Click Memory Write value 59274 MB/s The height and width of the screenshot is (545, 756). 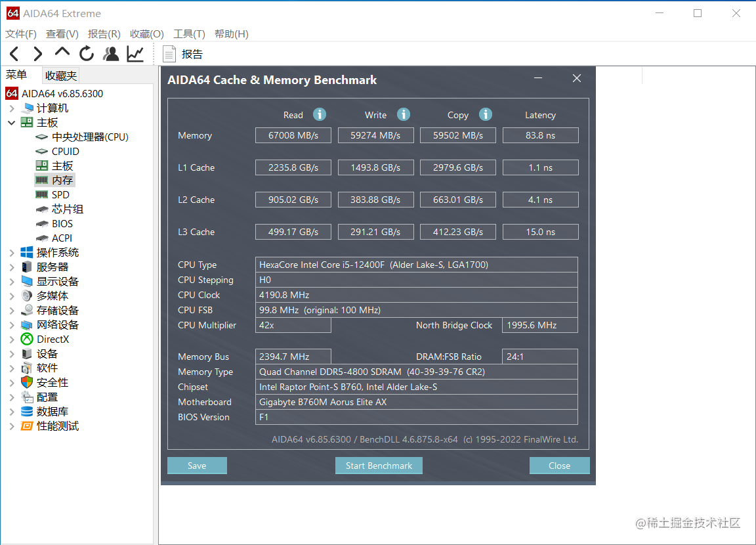coord(375,135)
